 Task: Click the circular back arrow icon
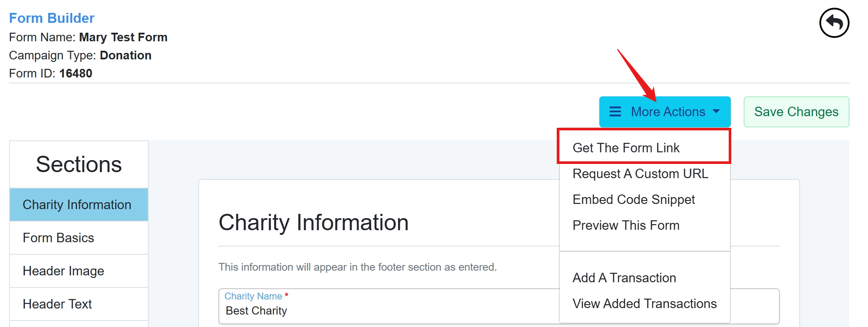pyautogui.click(x=834, y=23)
